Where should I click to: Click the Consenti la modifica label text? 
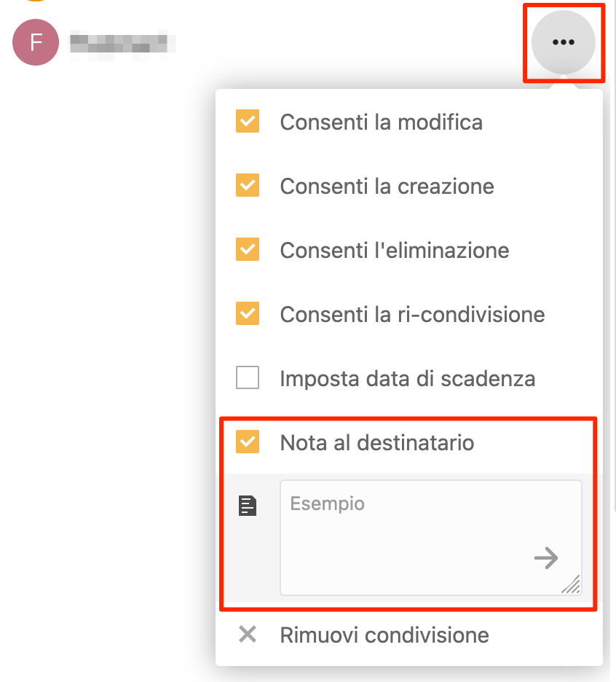tap(382, 122)
